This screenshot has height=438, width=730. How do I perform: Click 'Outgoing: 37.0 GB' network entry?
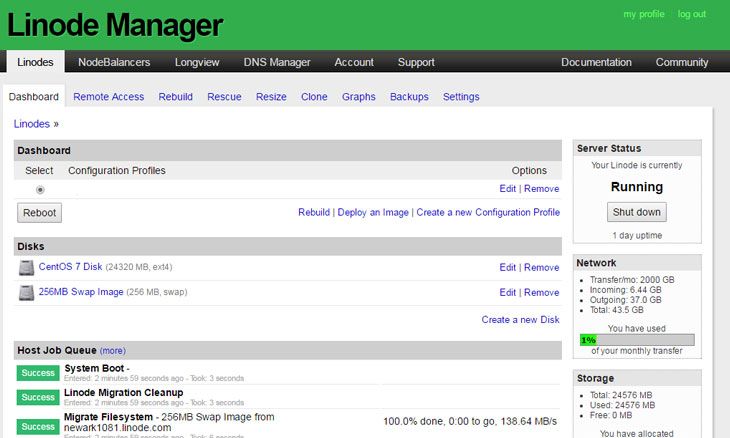coord(625,300)
